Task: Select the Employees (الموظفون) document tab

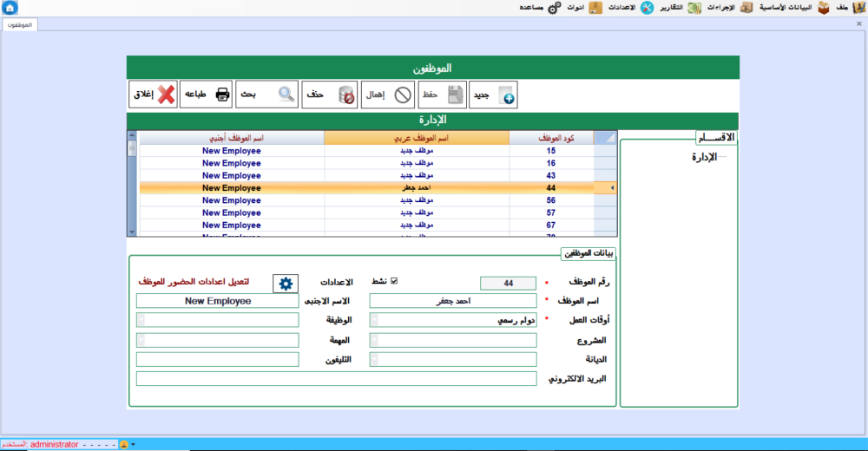Action: pos(18,25)
